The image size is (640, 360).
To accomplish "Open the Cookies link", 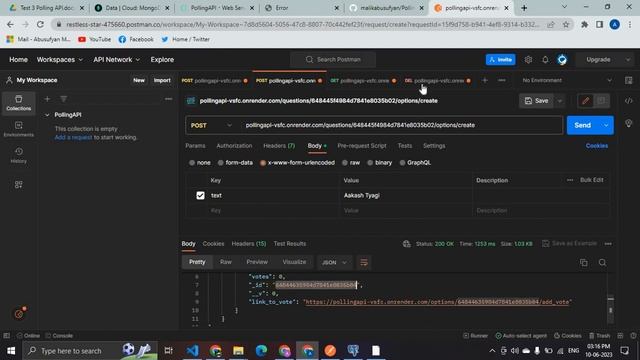I will pos(597,146).
